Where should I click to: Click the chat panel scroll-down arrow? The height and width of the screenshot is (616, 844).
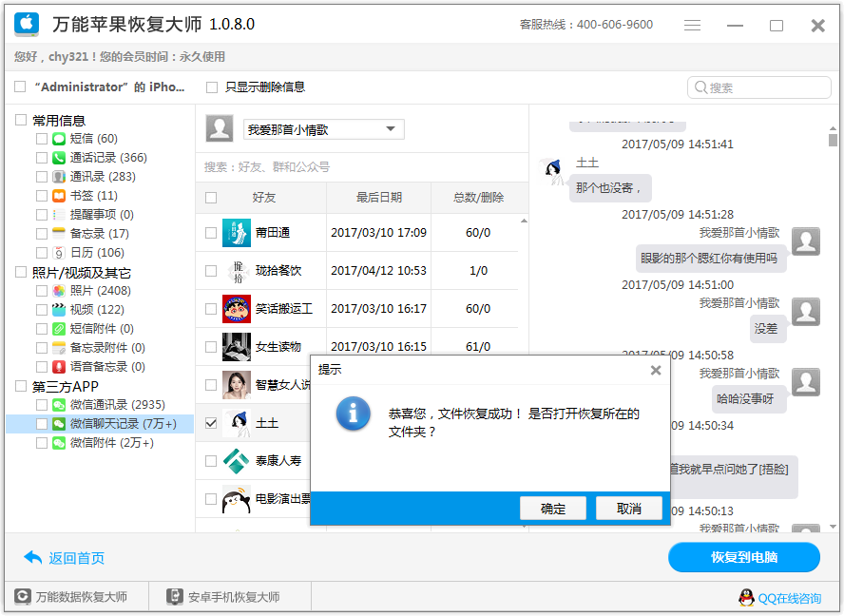pos(833,527)
